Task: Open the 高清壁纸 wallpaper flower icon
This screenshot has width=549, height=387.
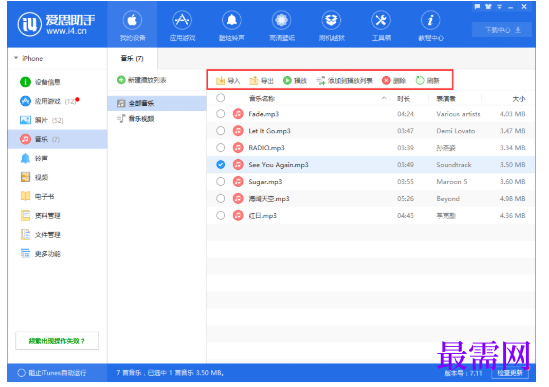Action: click(x=282, y=21)
